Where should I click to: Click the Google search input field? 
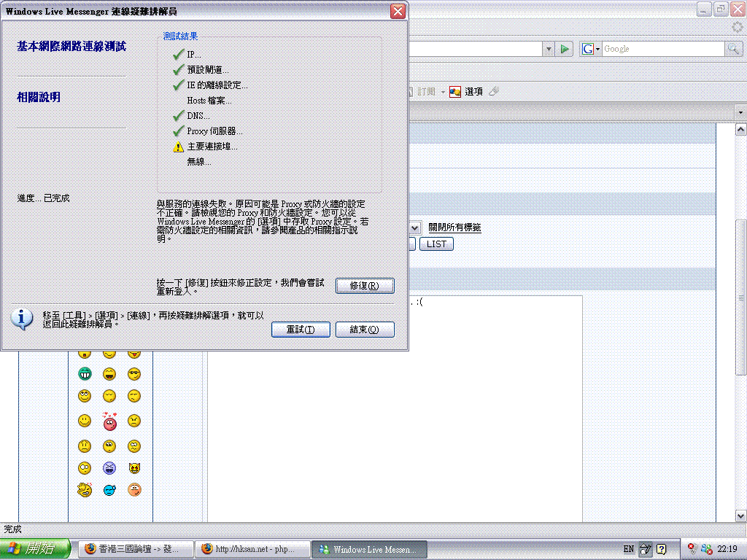(662, 49)
